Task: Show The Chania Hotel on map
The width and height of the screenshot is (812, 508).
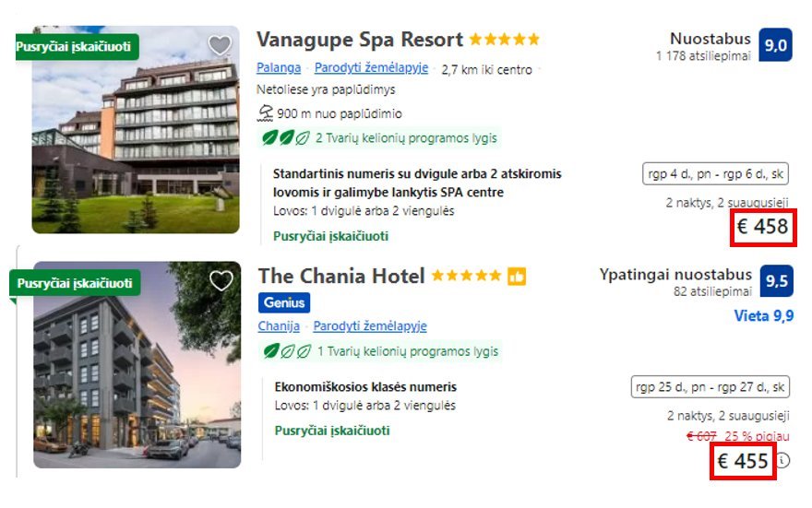Action: 369,326
